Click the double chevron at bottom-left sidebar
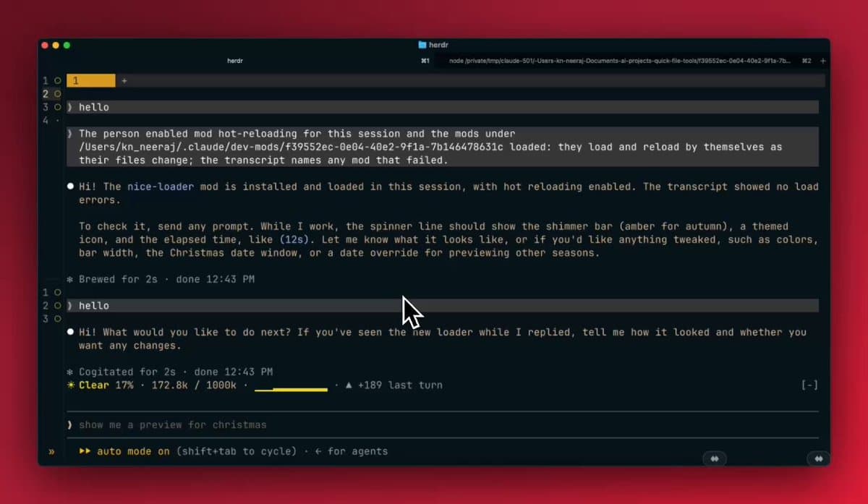868x504 pixels. pos(51,451)
